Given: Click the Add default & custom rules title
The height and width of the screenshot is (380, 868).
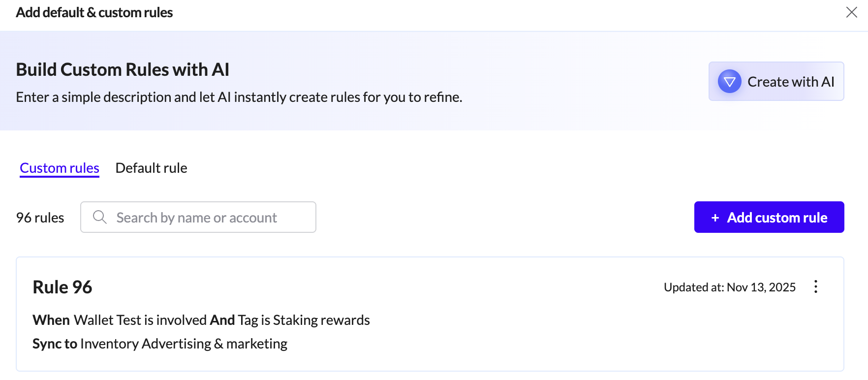Looking at the screenshot, I should [94, 12].
